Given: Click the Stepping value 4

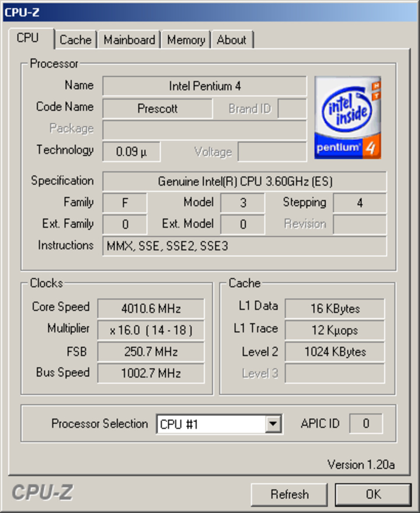Looking at the screenshot, I should pyautogui.click(x=360, y=203).
